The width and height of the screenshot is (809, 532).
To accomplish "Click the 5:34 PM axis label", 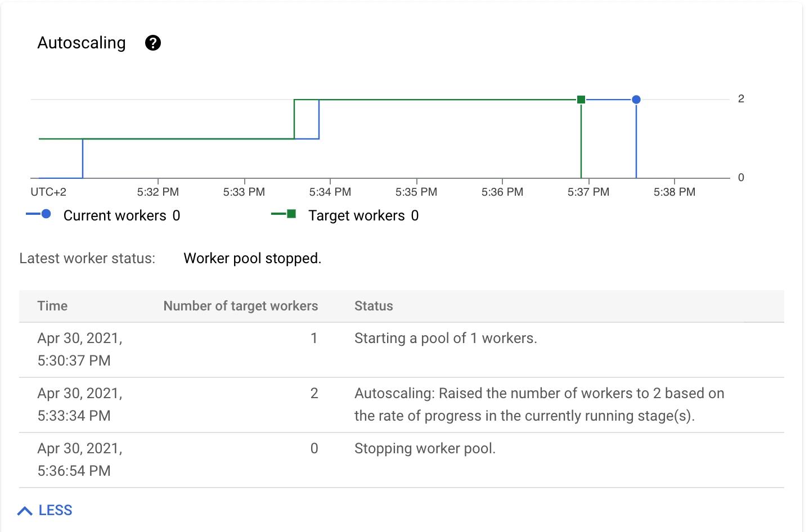I will [330, 192].
